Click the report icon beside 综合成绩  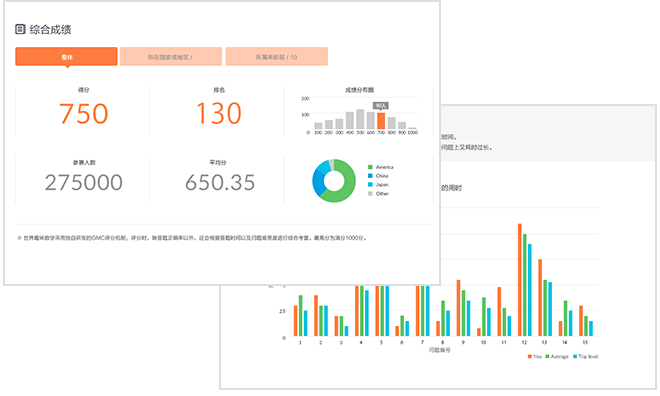coord(20,29)
